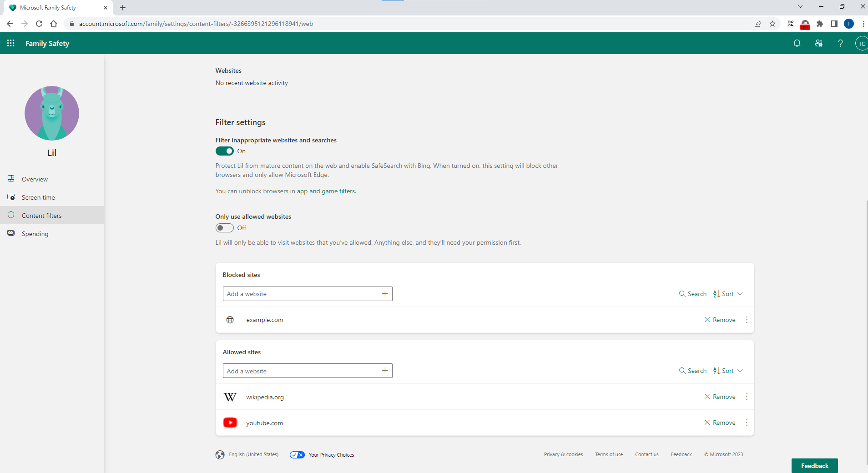Open Screen time in the sidebar

52,197
